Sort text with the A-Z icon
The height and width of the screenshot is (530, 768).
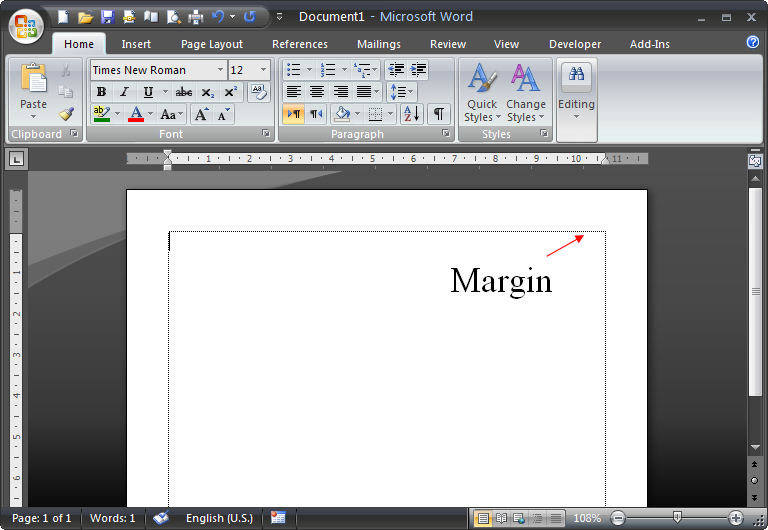pos(411,114)
